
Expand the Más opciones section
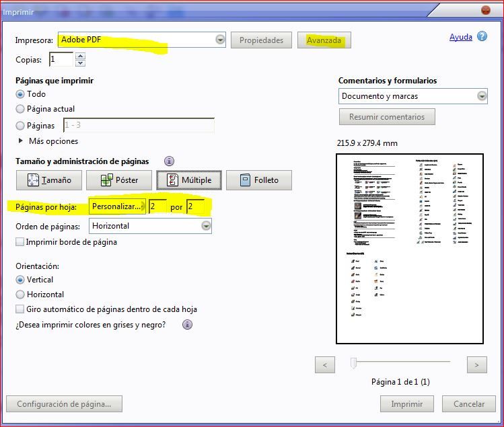pyautogui.click(x=21, y=141)
